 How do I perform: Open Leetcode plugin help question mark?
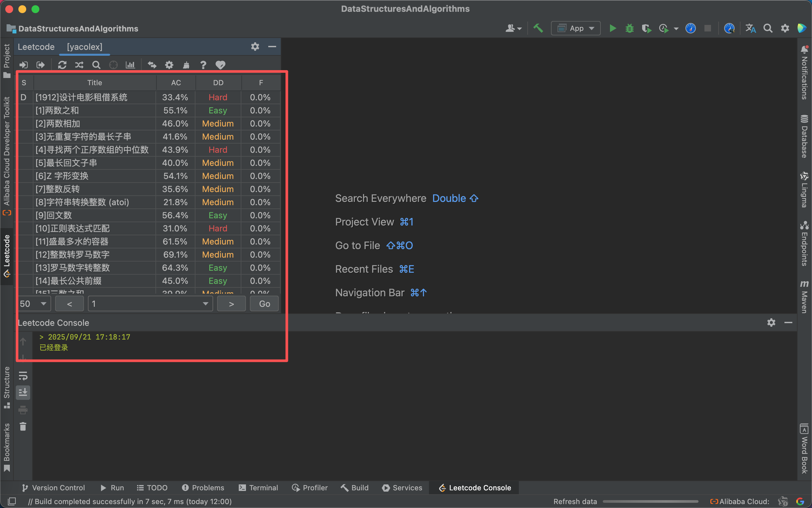[203, 65]
